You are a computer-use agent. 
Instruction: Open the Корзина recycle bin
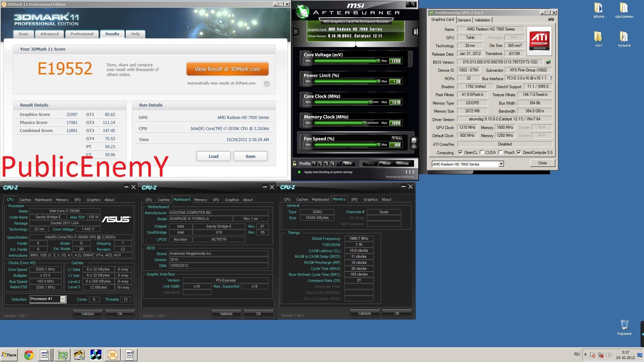(624, 327)
